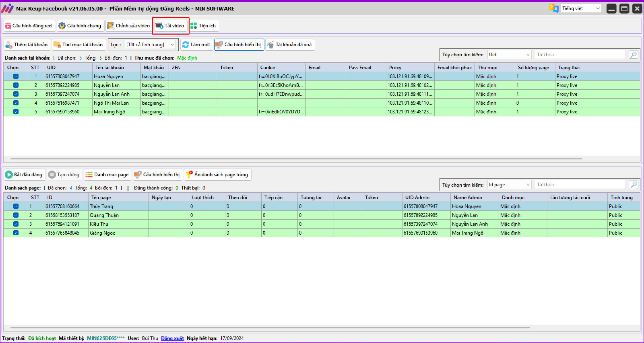Image resolution: width=644 pixels, height=343 pixels.
Task: Open Thư mục tài khoản folder icon
Action: [57, 45]
